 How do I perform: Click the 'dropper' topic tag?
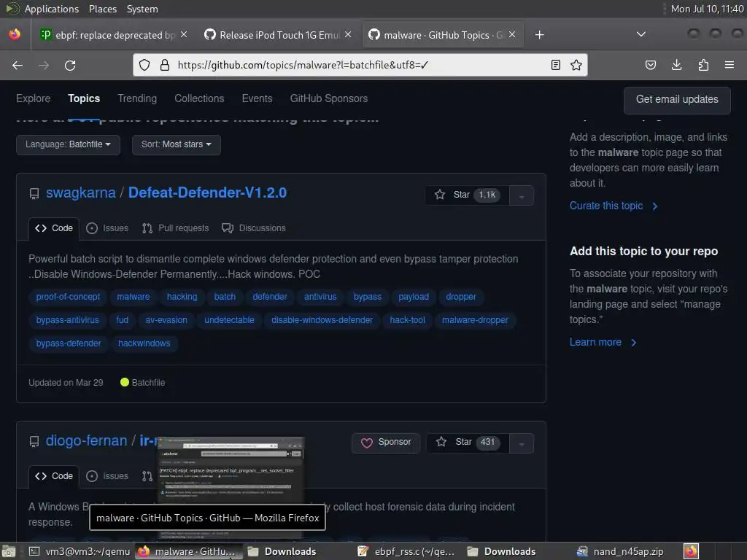click(461, 297)
